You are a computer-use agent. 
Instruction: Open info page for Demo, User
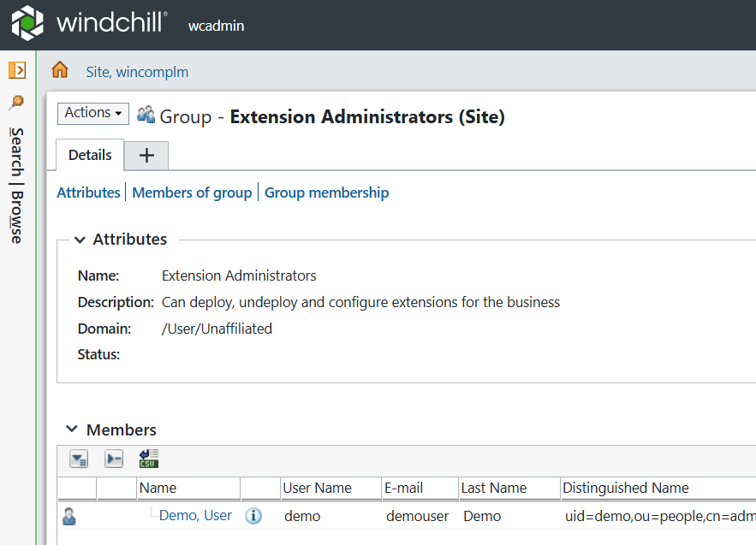[x=253, y=516]
